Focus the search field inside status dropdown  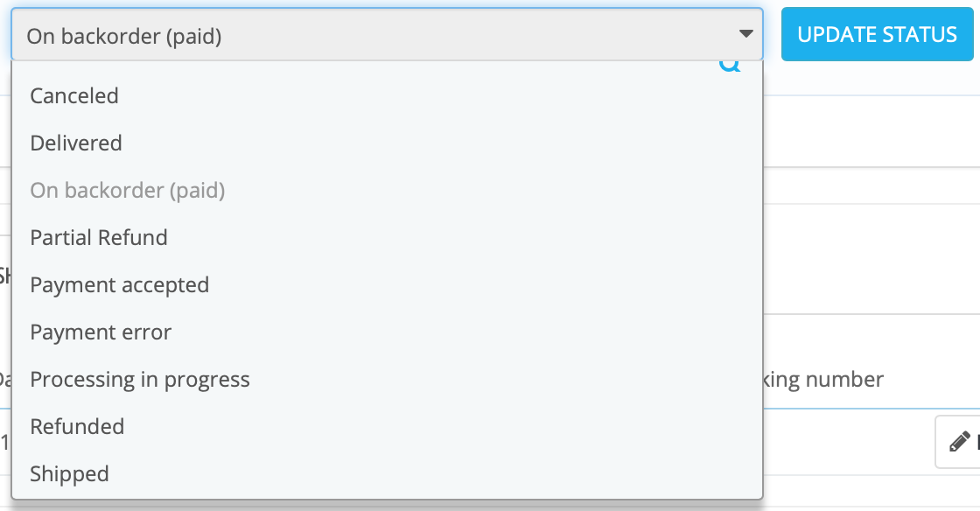click(367, 66)
